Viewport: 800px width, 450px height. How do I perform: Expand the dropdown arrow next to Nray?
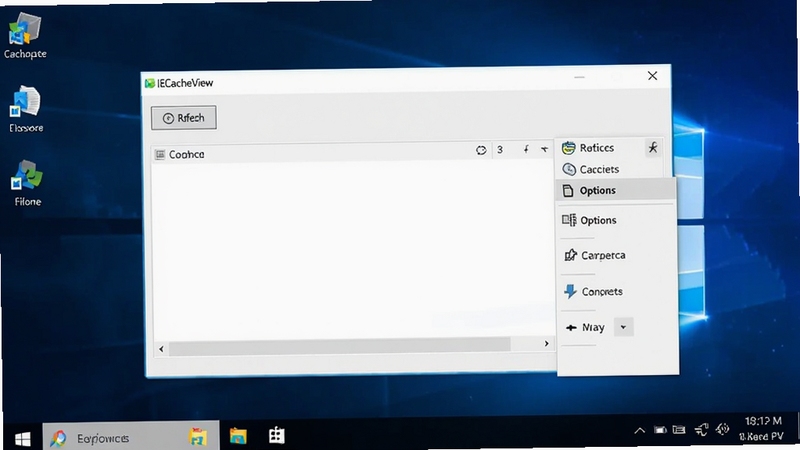click(623, 327)
